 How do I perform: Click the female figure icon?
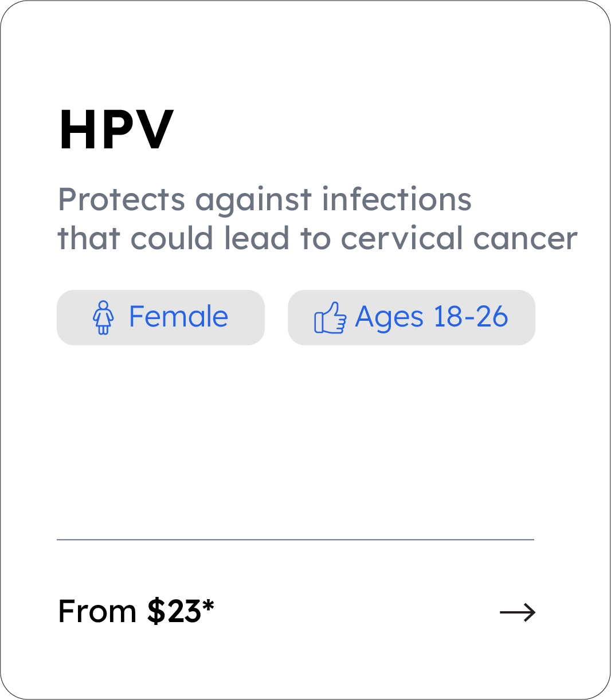(x=103, y=318)
